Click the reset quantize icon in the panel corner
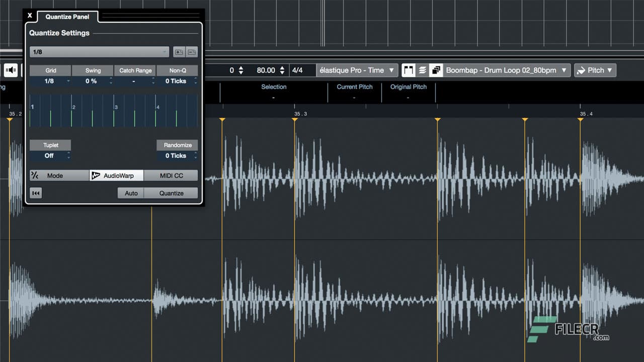The height and width of the screenshot is (362, 644). point(35,193)
